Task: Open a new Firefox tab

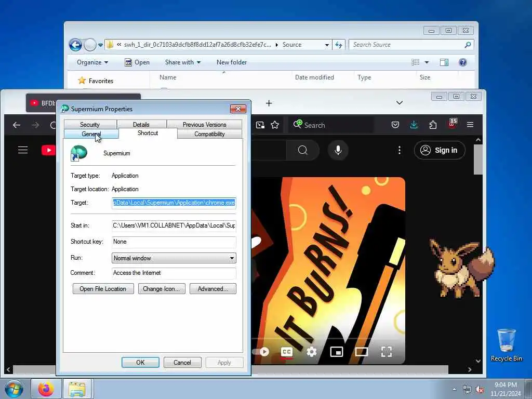Action: 269,103
